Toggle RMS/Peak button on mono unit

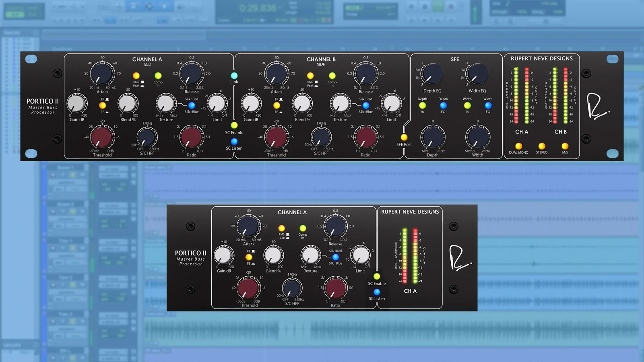[x=281, y=228]
